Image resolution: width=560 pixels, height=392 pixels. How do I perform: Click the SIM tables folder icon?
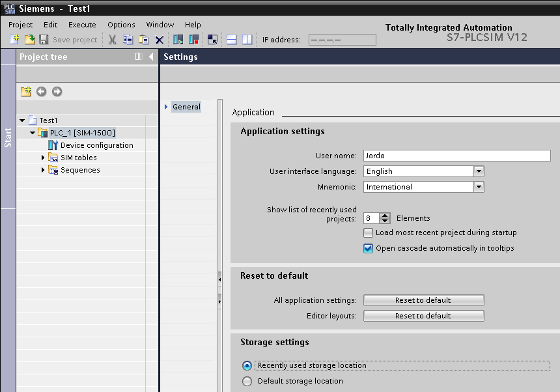[x=53, y=158]
